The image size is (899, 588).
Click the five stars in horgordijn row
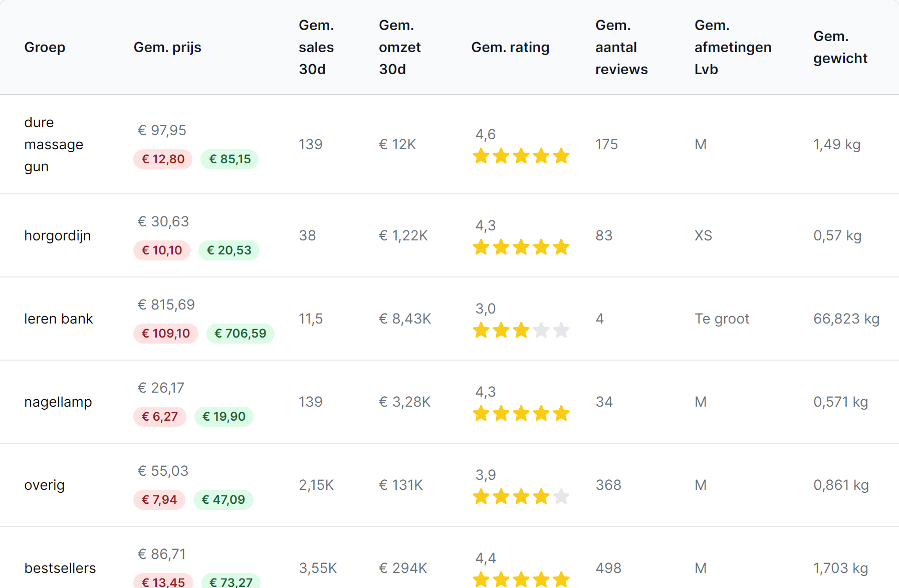tap(521, 247)
